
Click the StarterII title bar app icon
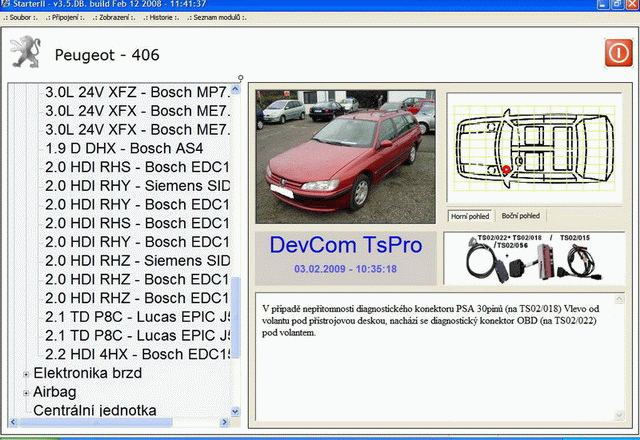(5, 4)
